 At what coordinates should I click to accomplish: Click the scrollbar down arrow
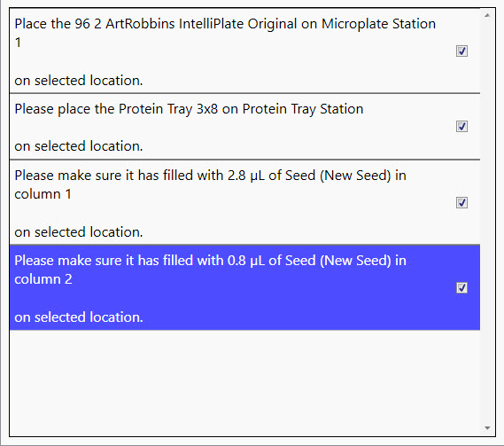pos(487,428)
